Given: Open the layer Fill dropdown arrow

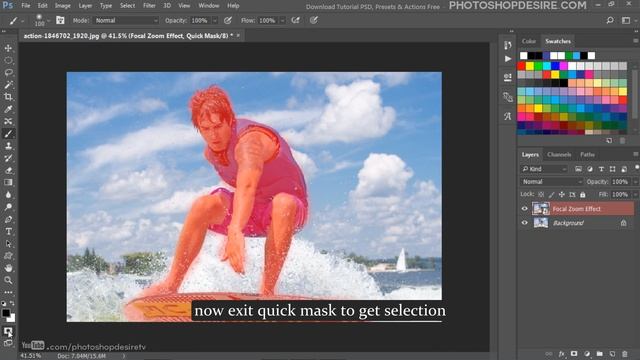Looking at the screenshot, I should click(635, 195).
